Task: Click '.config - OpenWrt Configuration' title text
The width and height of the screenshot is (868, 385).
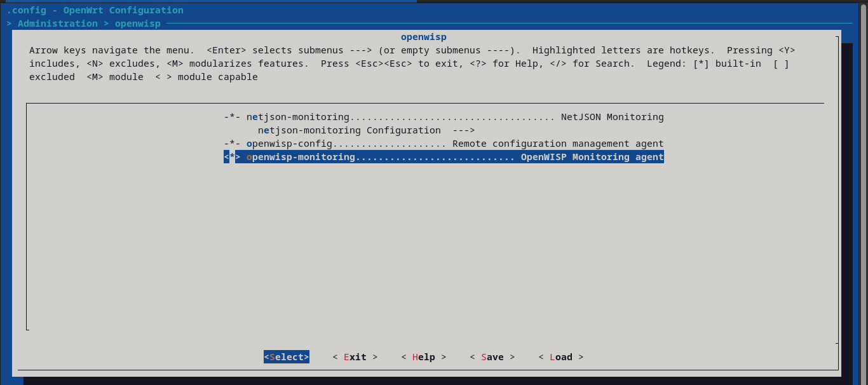Action: point(95,10)
